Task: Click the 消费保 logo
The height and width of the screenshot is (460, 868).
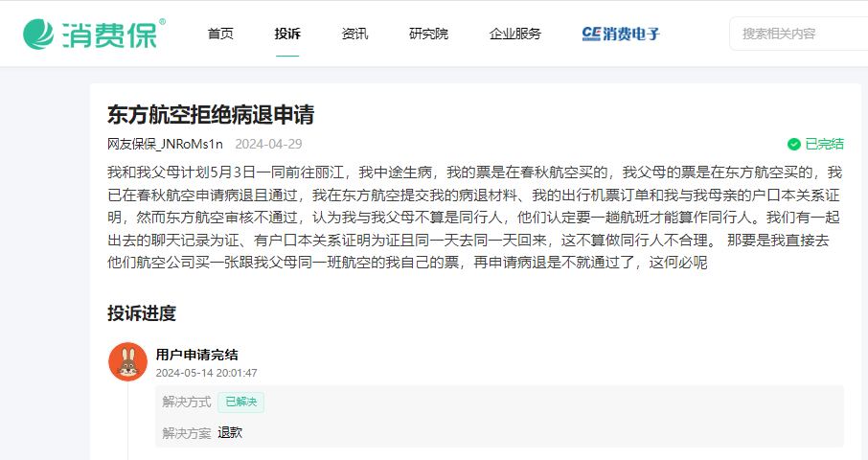Action: click(94, 34)
